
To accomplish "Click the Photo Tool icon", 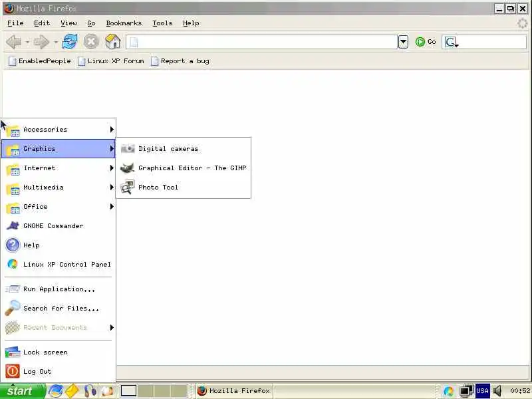I will [x=128, y=188].
